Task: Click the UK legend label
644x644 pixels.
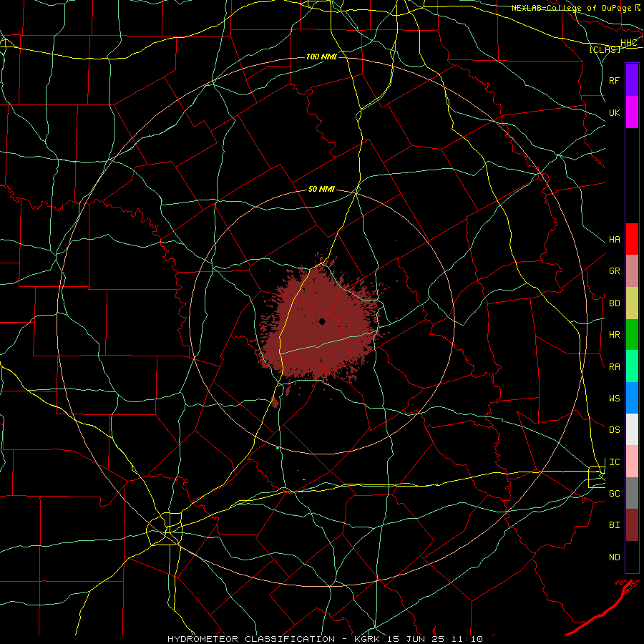Action: 614,112
